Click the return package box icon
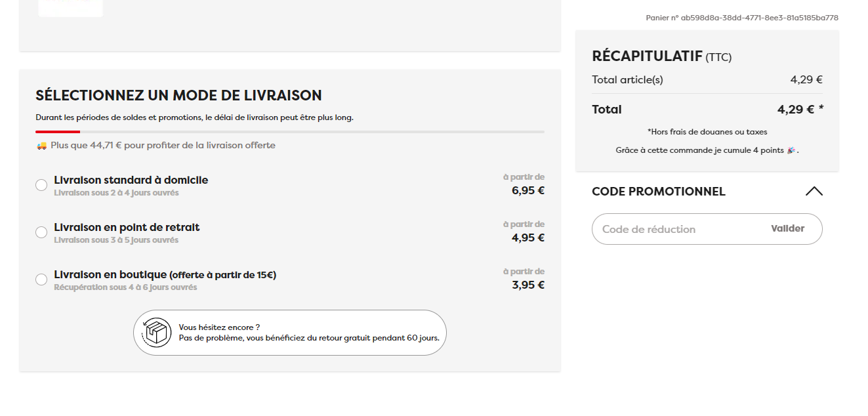The height and width of the screenshot is (416, 868). tap(157, 333)
